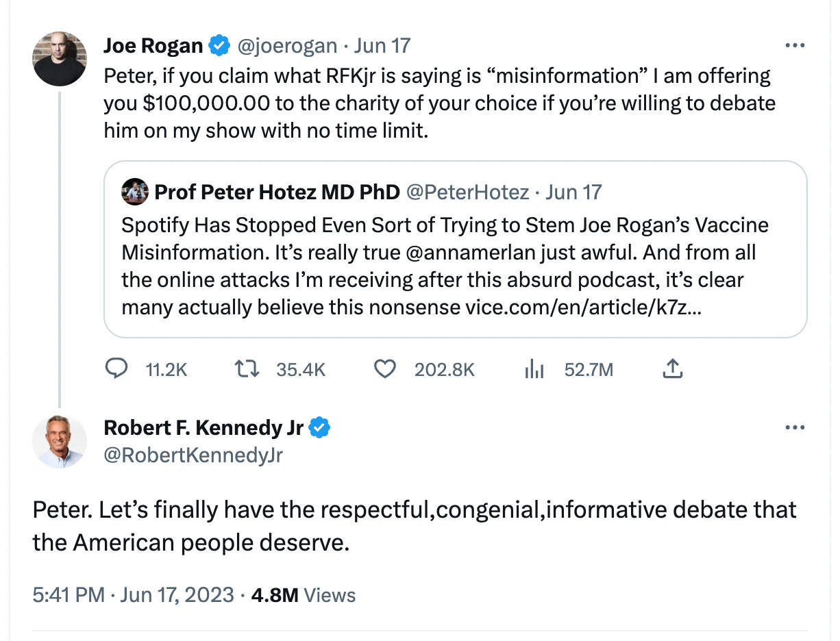The image size is (840, 641).
Task: Click Joe Rogan's verified badge
Action: pyautogui.click(x=219, y=46)
